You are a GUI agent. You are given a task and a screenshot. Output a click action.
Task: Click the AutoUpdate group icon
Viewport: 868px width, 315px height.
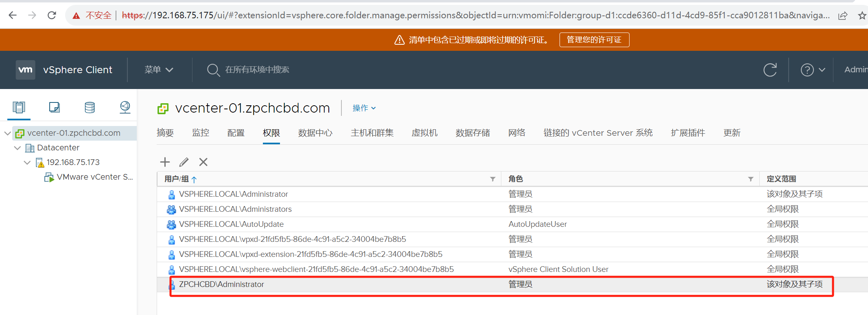click(171, 224)
